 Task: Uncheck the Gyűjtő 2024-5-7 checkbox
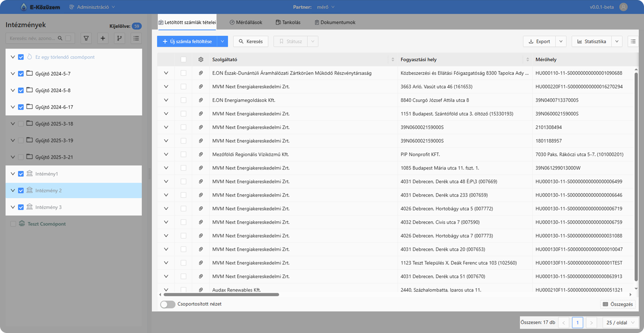21,74
